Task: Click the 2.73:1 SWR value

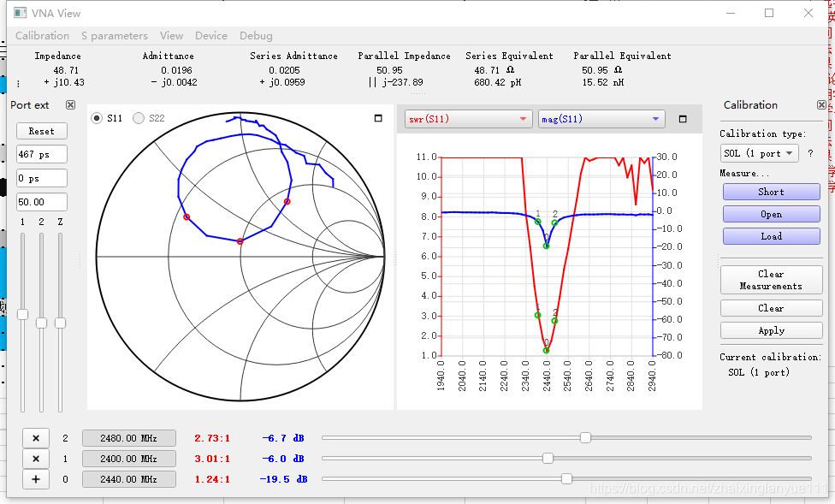Action: point(212,438)
